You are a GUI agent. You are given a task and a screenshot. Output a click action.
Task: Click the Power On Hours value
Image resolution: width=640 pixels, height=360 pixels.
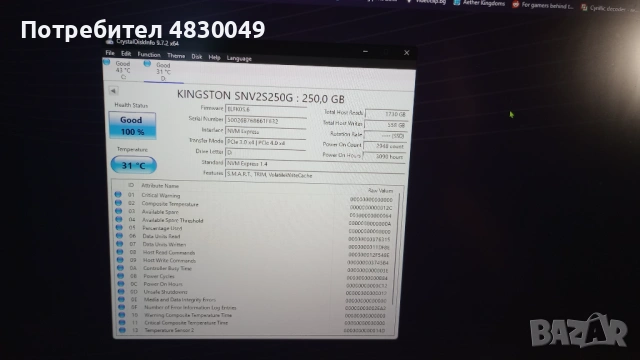pos(384,157)
